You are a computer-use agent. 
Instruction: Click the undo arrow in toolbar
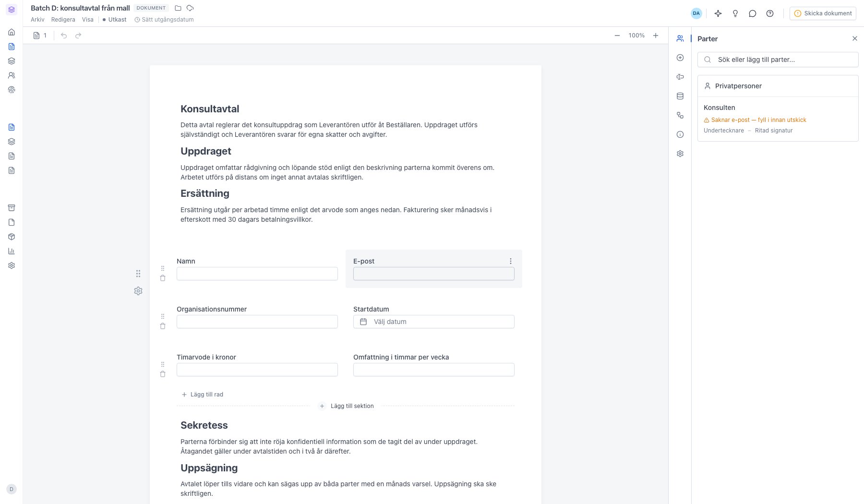click(64, 36)
